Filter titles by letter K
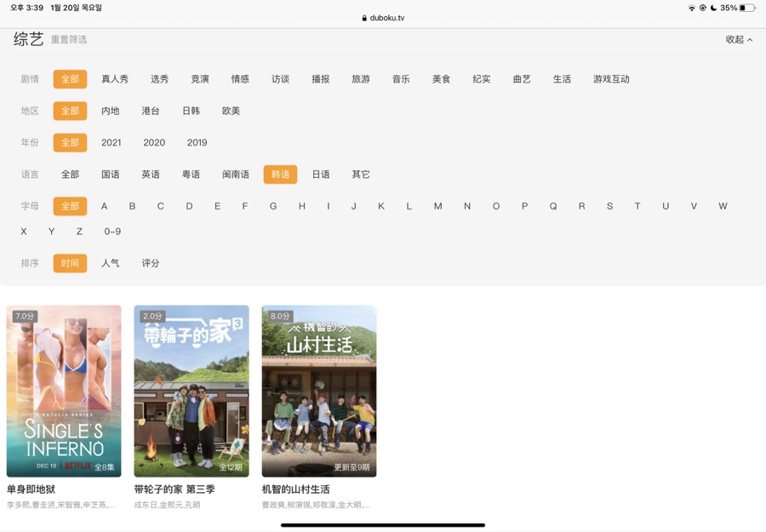The height and width of the screenshot is (532, 766). pyautogui.click(x=381, y=206)
